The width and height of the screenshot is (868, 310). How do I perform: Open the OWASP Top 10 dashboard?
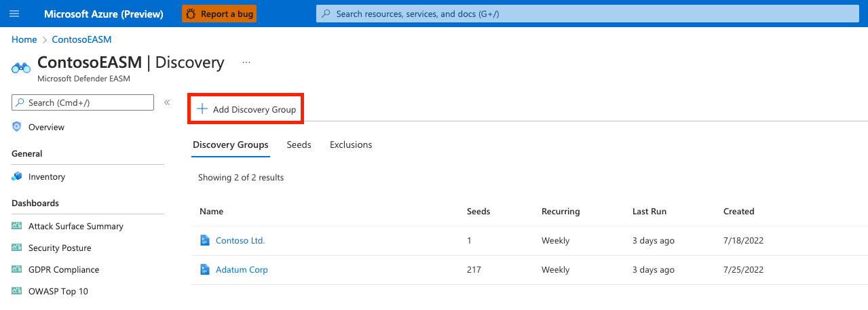tap(58, 291)
